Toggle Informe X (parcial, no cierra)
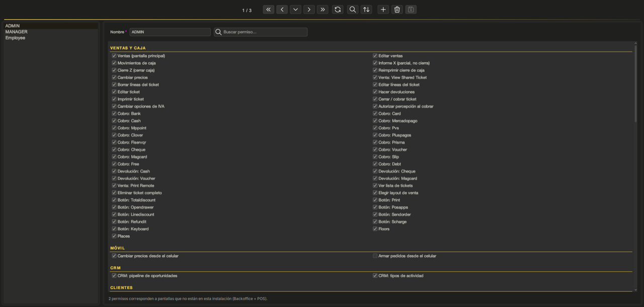Viewport: 644px width, 307px height. (x=375, y=63)
